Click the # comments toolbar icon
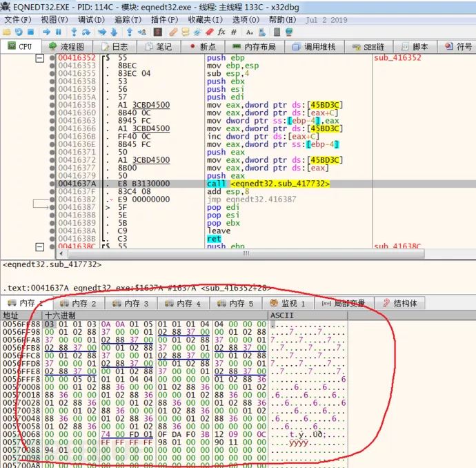476x468 pixels. click(235, 32)
